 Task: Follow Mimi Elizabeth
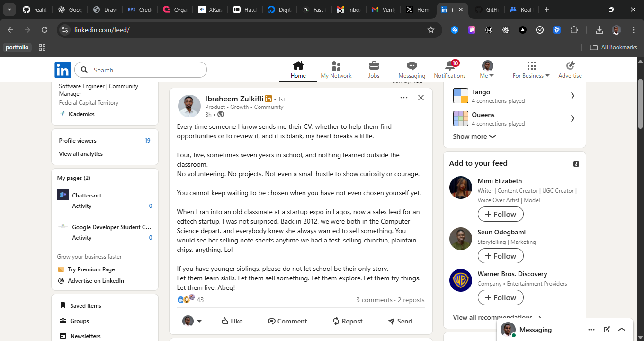(x=501, y=214)
